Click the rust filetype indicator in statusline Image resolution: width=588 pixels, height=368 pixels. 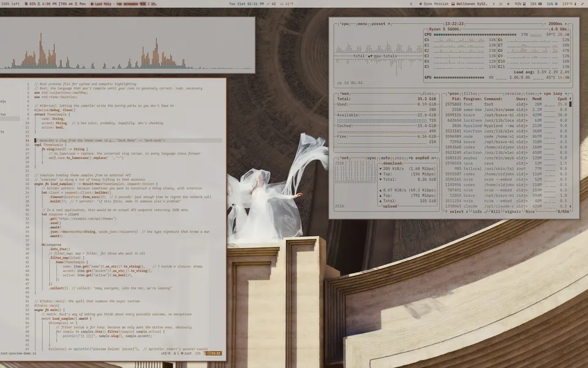(x=186, y=353)
